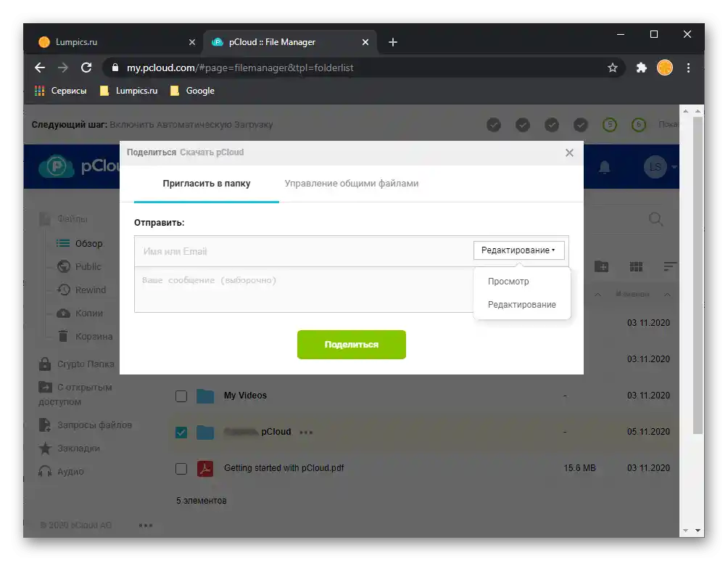Open the Lumpics.ru bookmark folder
728x561 pixels.
tap(128, 91)
